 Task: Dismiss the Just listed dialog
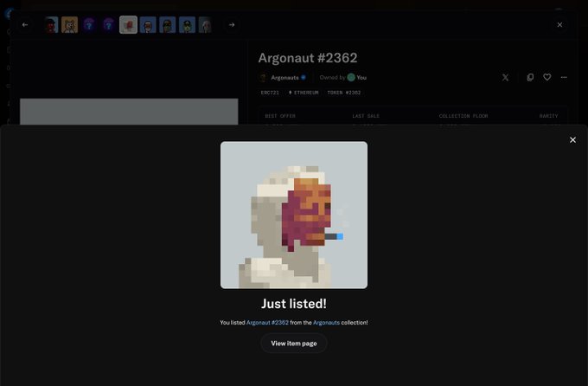[x=572, y=140]
